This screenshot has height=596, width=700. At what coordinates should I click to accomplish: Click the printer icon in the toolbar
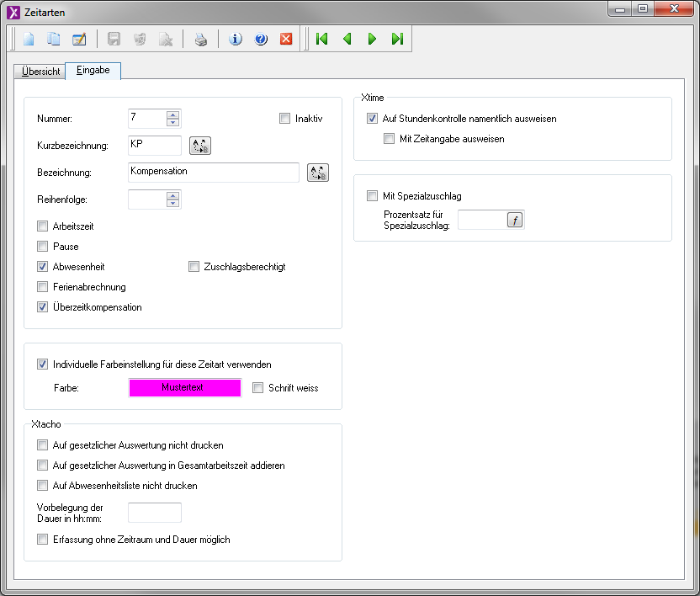(x=201, y=39)
